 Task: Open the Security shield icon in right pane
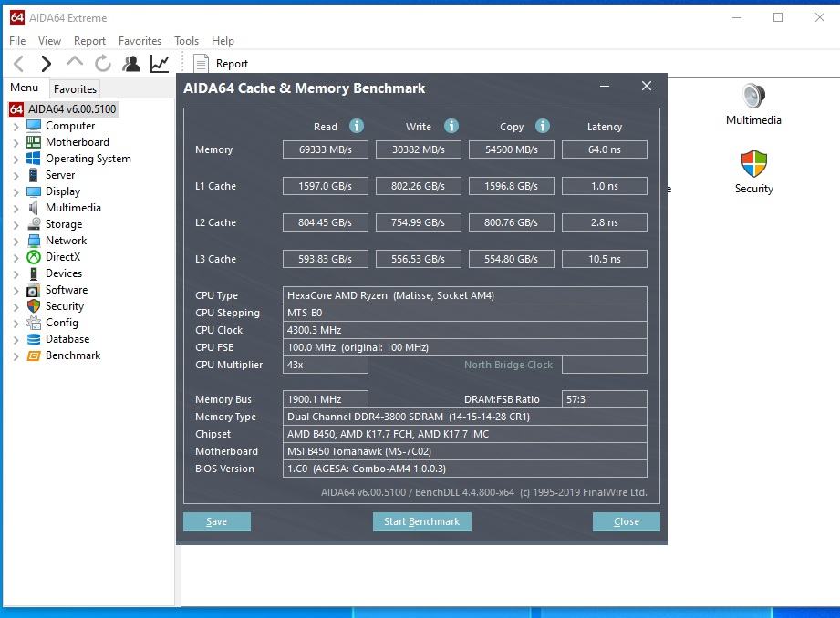753,164
